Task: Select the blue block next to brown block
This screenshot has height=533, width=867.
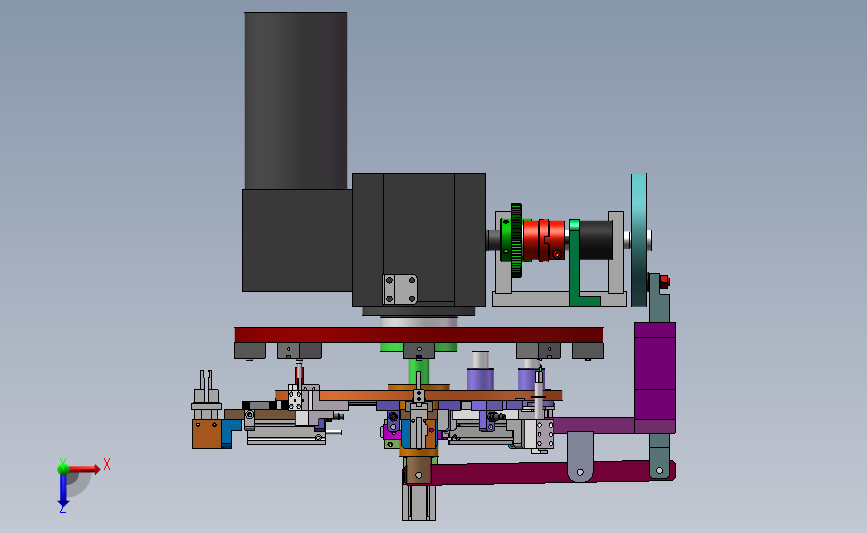Action: [229, 433]
